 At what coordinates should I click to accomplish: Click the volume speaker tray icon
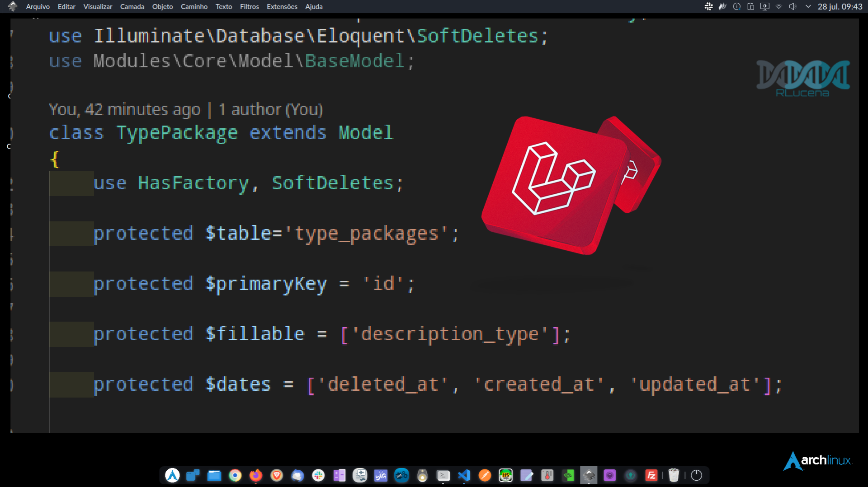tap(793, 6)
